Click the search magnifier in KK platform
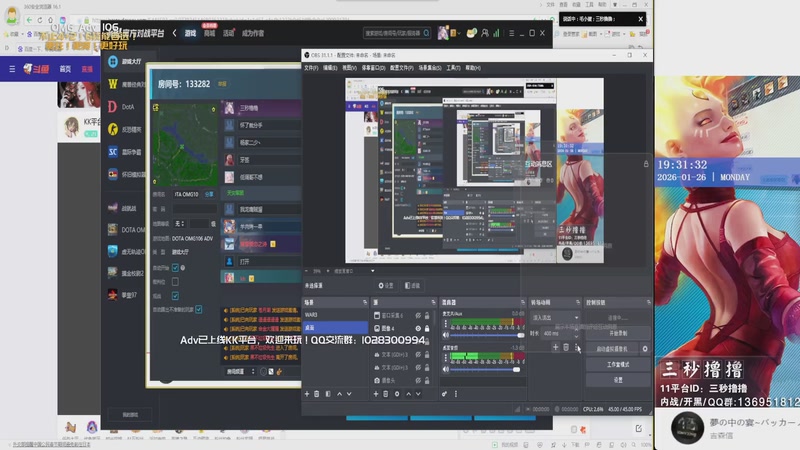Image resolution: width=800 pixels, height=450 pixels. point(426,33)
